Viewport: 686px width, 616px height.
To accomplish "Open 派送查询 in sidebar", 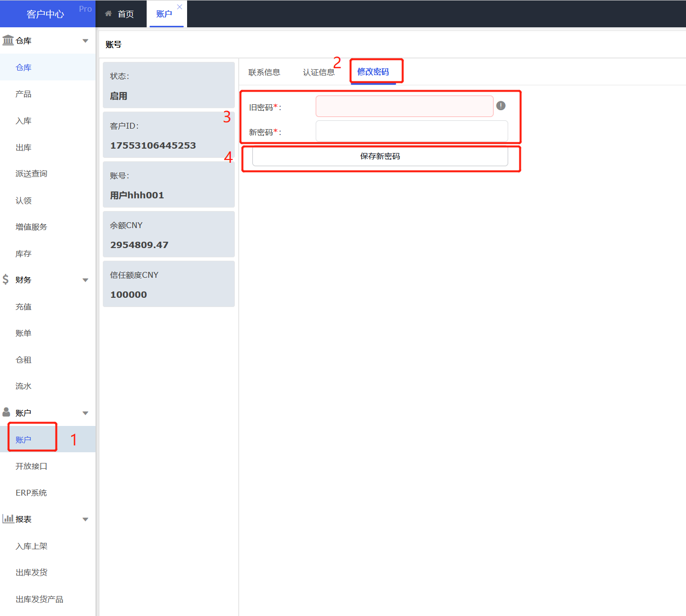I will coord(48,173).
